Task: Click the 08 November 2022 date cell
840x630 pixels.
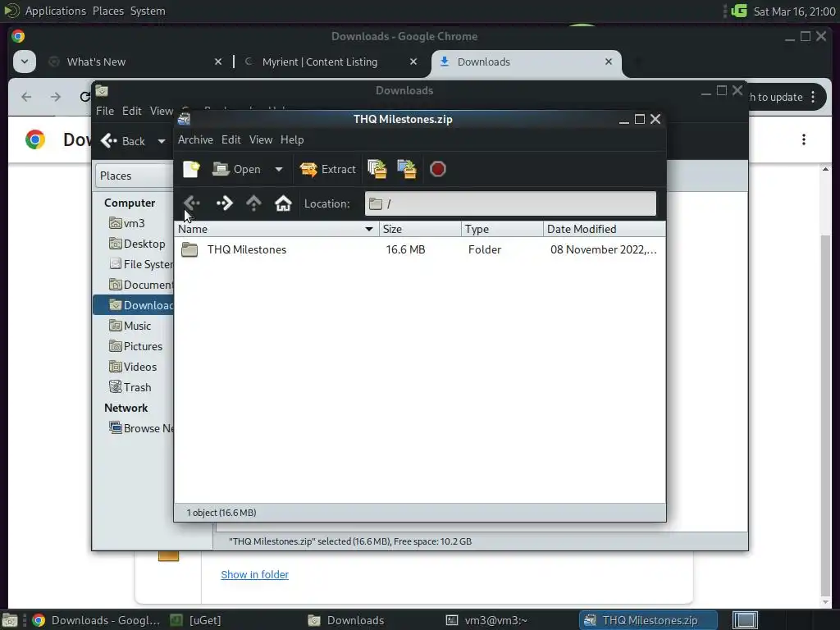Action: coord(603,249)
